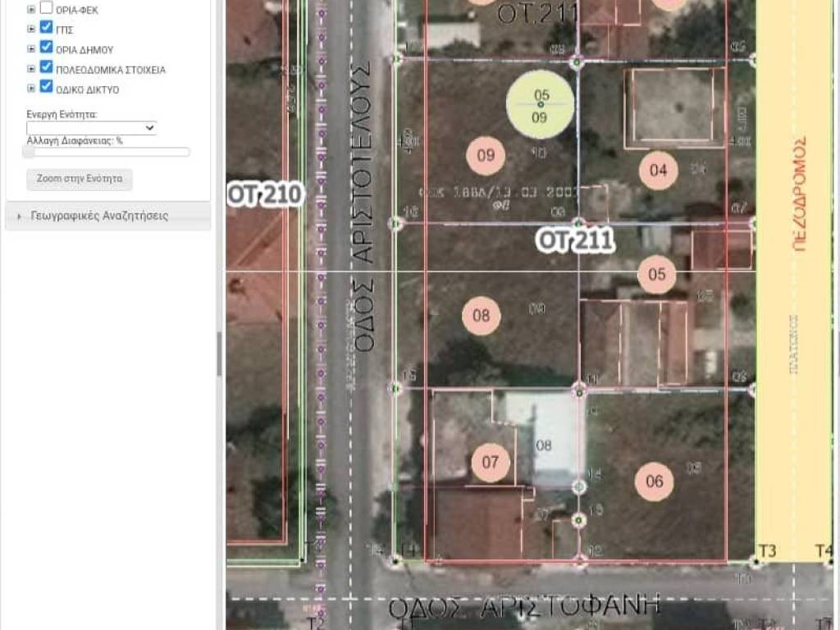This screenshot has height=630, width=840.
Task: Click the pink parcel marker 08
Action: pyautogui.click(x=482, y=315)
